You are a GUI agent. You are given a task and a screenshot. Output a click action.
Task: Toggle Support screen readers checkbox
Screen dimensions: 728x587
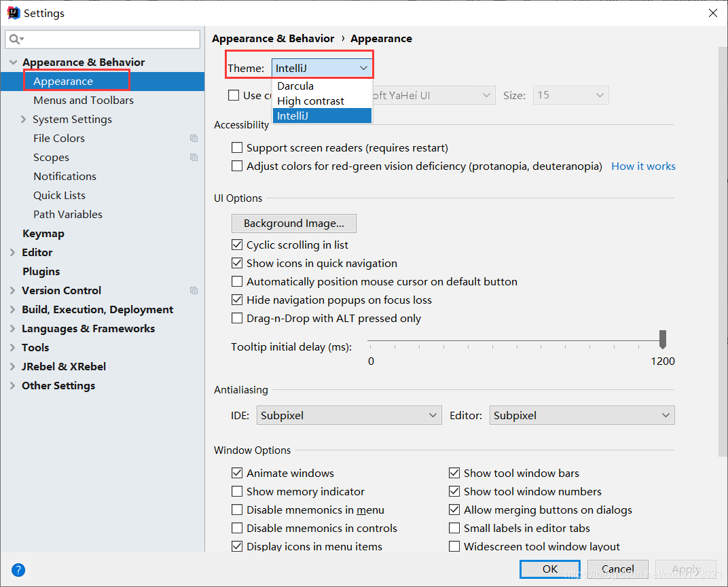237,147
